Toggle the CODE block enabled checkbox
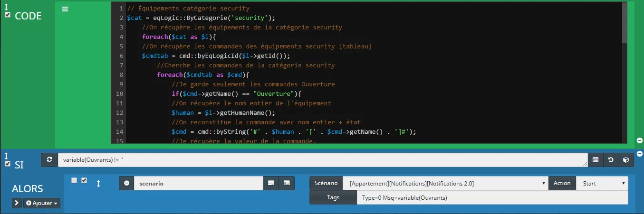Viewport: 644px width, 214px height. (7, 15)
